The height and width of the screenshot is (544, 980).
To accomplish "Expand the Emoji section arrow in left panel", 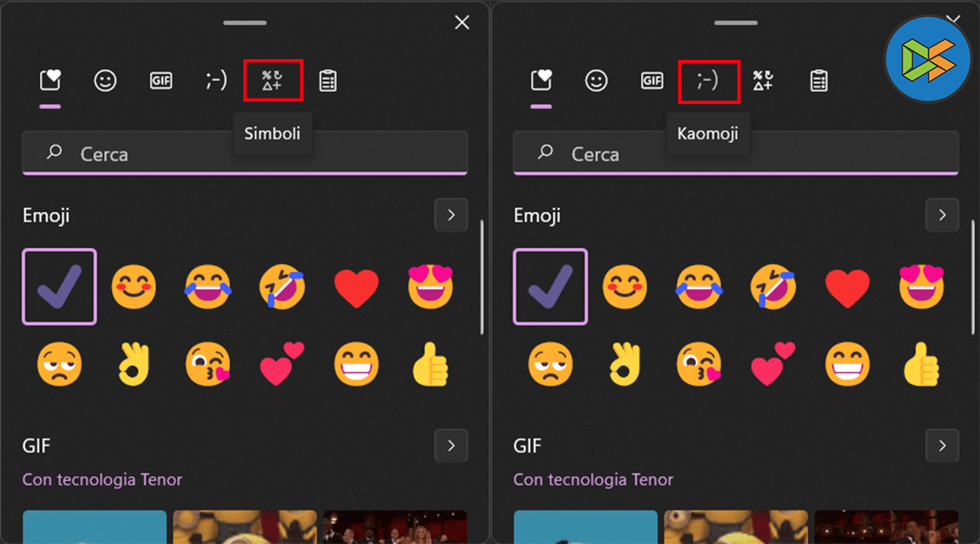I will (451, 215).
